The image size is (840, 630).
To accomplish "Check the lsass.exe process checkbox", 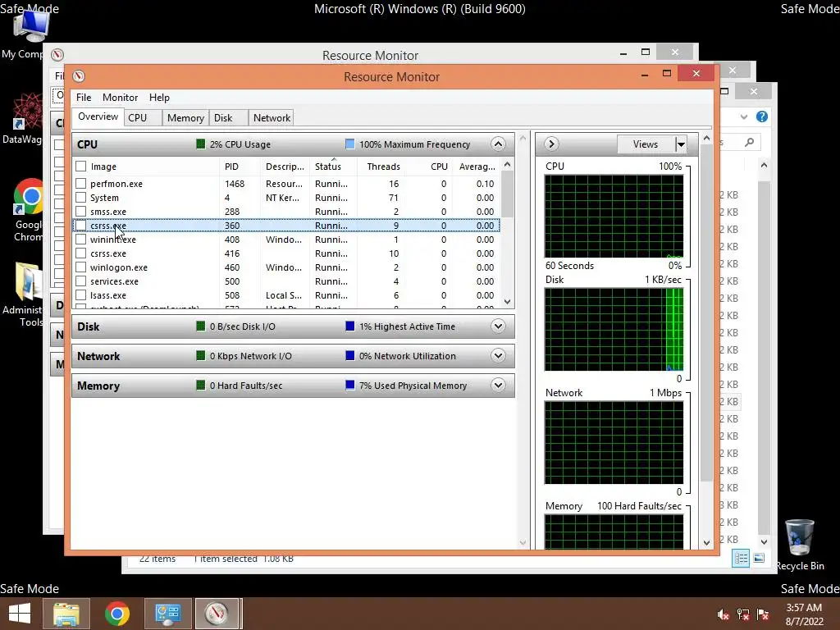I will pos(81,295).
